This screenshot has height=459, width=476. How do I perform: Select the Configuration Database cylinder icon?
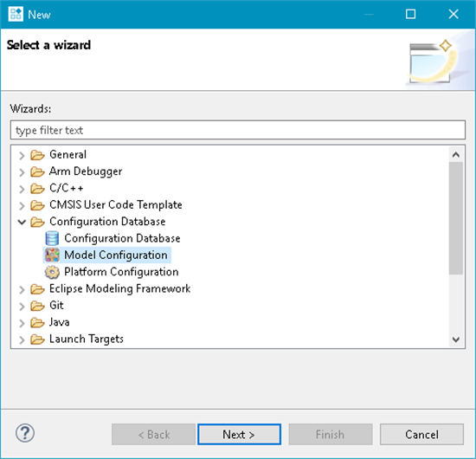pyautogui.click(x=52, y=238)
